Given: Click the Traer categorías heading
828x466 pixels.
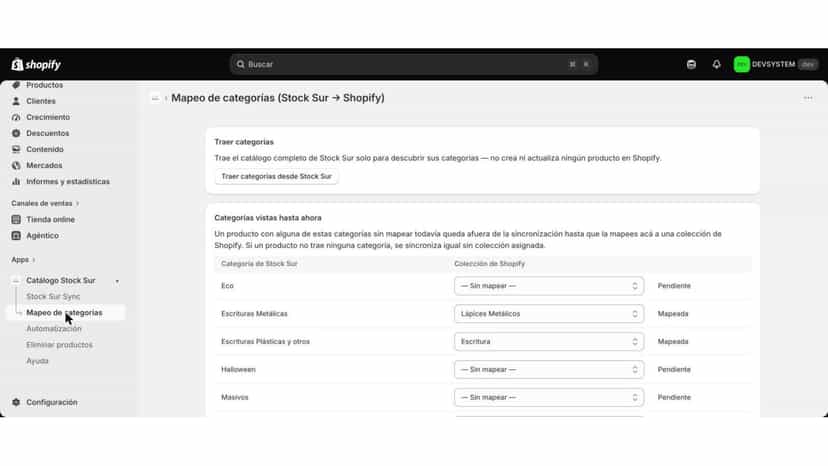Looking at the screenshot, I should coord(244,142).
